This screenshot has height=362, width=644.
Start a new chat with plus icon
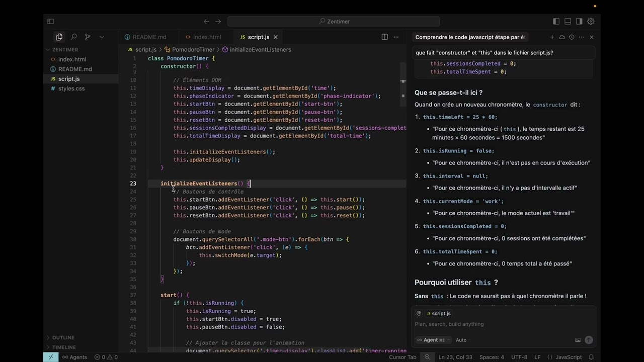click(552, 37)
